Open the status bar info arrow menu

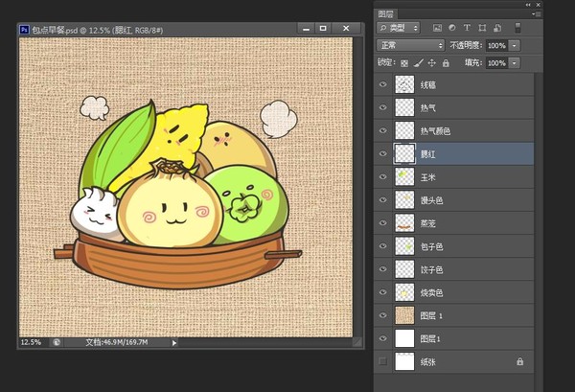(x=174, y=343)
